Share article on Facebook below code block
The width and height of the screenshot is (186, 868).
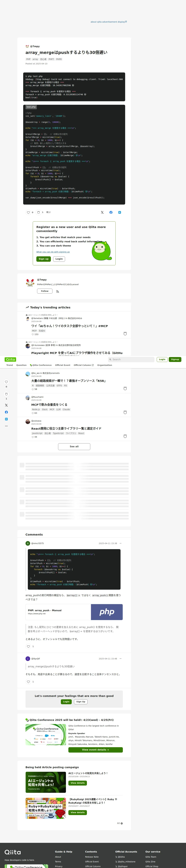(x=111, y=212)
